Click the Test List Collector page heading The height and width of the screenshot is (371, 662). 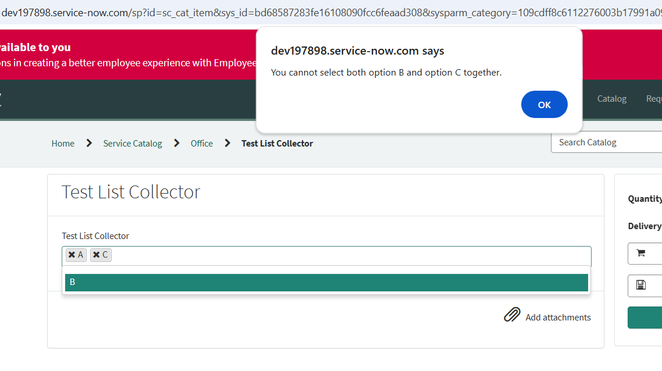(x=131, y=192)
